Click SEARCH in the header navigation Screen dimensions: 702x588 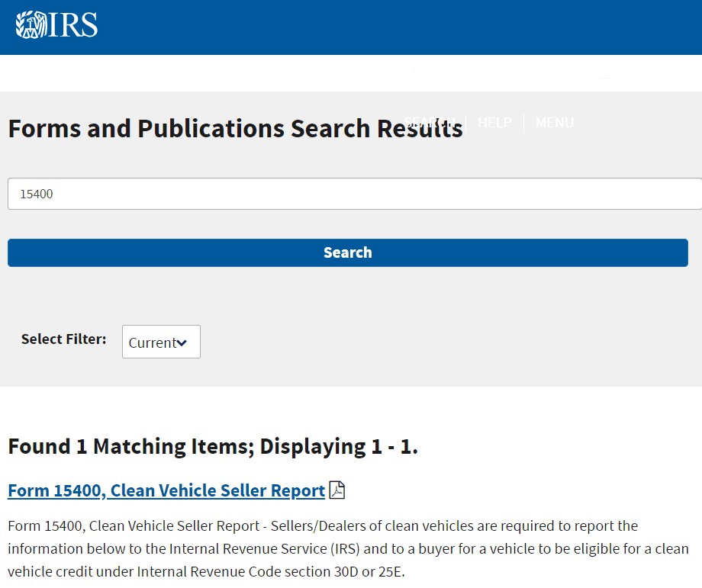(431, 123)
